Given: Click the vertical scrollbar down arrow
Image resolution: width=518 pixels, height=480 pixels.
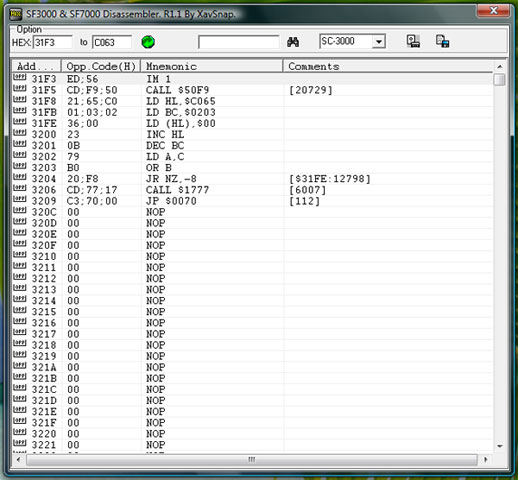Looking at the screenshot, I should tap(500, 446).
